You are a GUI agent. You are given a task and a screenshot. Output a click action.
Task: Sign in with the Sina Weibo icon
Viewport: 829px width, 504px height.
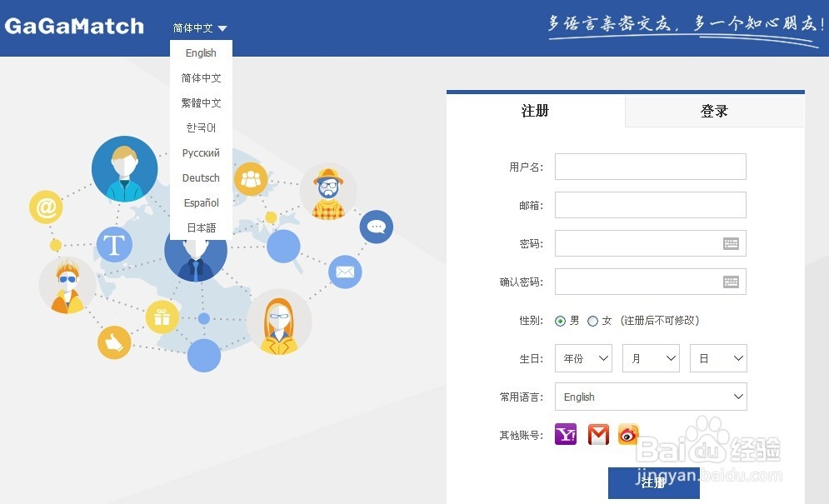pyautogui.click(x=628, y=434)
